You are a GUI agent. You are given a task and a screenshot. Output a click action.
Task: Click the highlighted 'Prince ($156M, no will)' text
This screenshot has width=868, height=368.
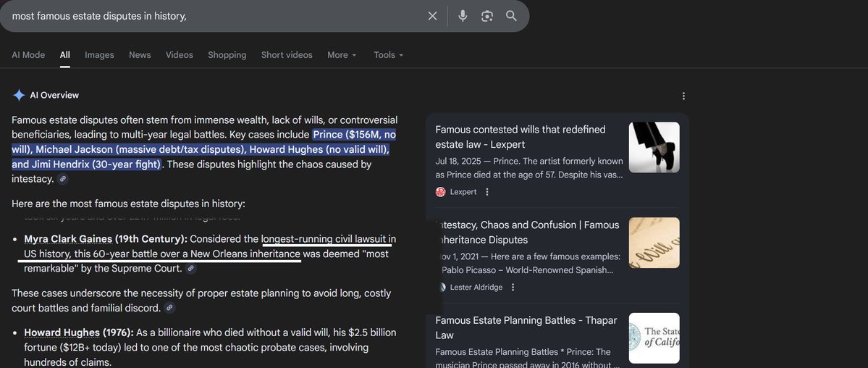coord(354,135)
